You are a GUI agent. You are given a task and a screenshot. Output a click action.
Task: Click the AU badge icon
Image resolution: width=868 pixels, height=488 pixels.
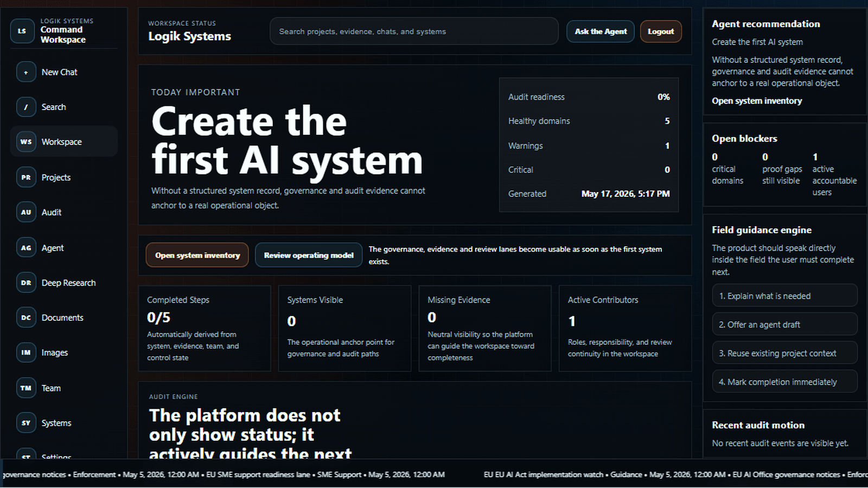26,212
